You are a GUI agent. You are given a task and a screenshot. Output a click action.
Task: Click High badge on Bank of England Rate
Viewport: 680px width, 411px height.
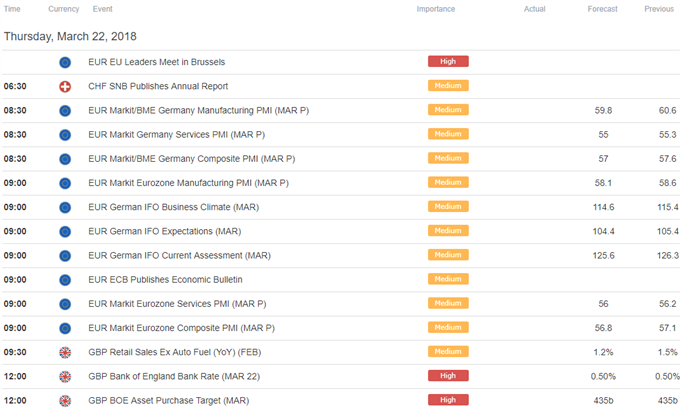(448, 376)
